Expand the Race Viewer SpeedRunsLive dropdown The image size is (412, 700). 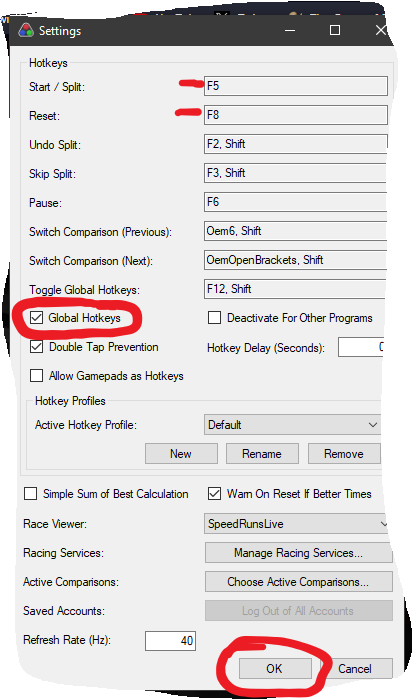click(x=296, y=524)
